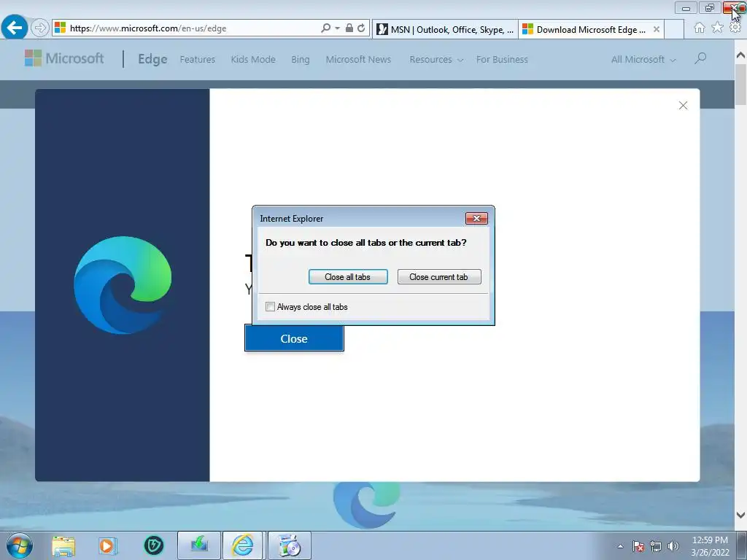Minimize the Internet Explorer window

point(686,8)
